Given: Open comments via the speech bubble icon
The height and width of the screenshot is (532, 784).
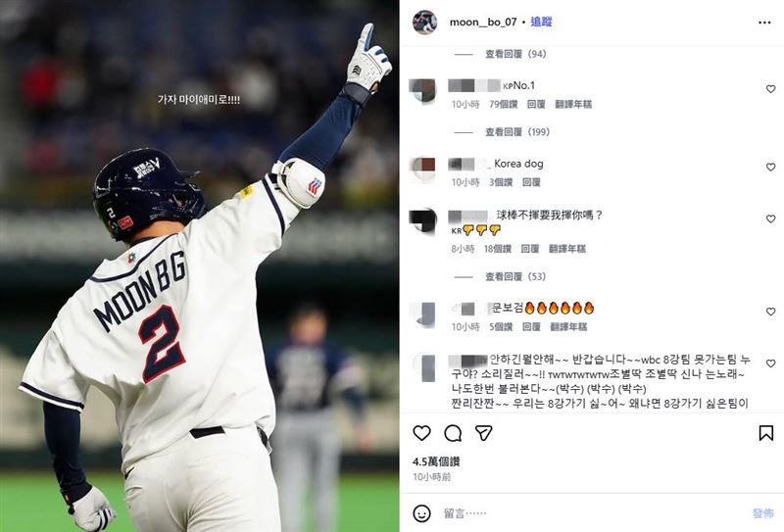Looking at the screenshot, I should (x=453, y=433).
